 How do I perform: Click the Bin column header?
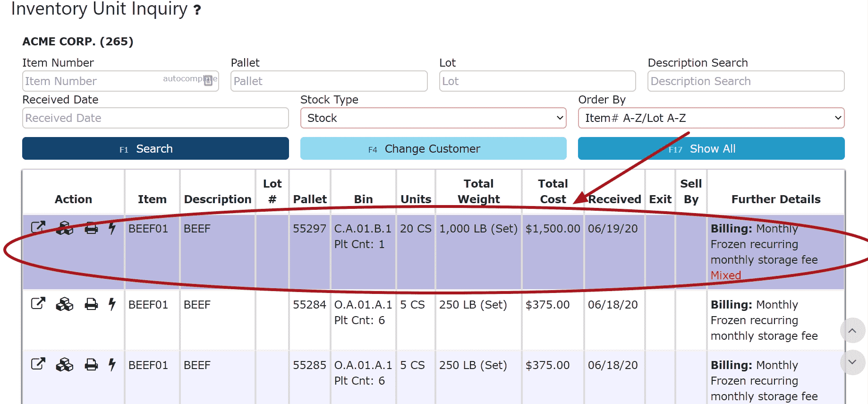364,199
